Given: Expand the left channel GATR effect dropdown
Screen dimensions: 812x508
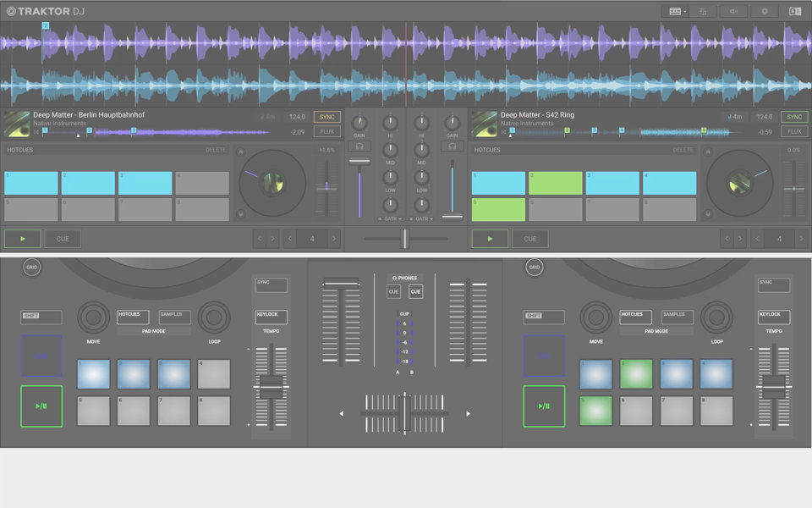Looking at the screenshot, I should click(391, 218).
